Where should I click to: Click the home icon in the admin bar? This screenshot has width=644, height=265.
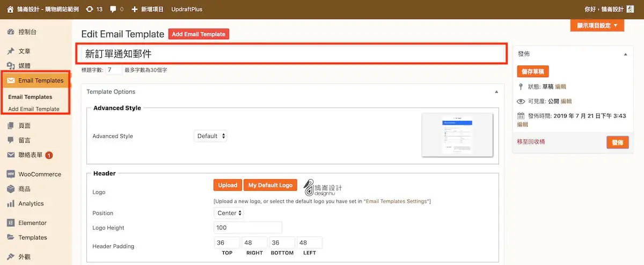click(10, 9)
